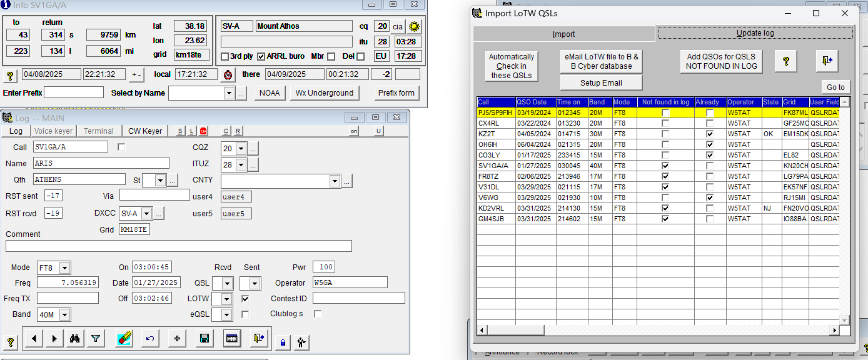Go to next QSO record arrow

tap(54, 338)
